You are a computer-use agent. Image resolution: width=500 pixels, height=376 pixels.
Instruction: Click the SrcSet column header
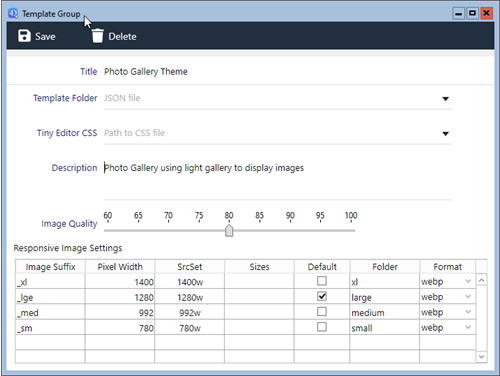[190, 267]
